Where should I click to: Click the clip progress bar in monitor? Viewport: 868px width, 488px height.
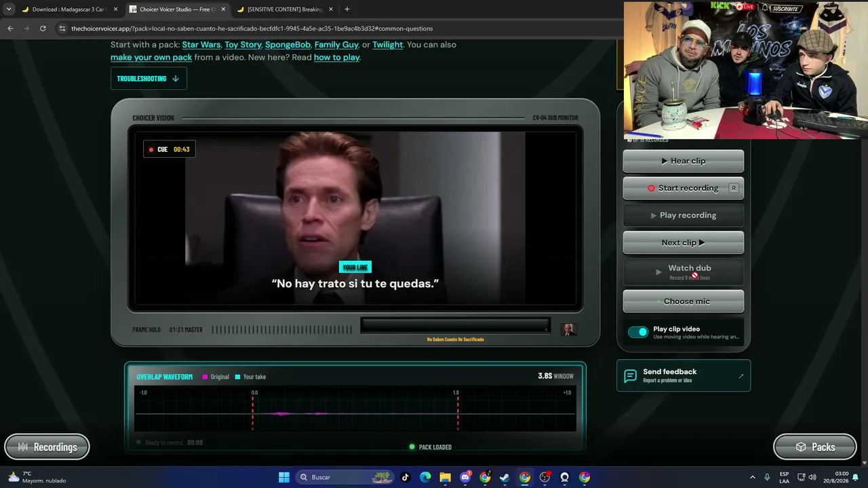click(455, 325)
